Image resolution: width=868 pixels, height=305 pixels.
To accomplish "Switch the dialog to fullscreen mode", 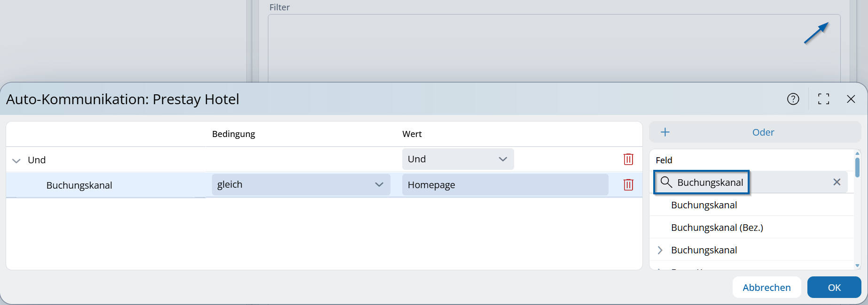I will tap(823, 99).
